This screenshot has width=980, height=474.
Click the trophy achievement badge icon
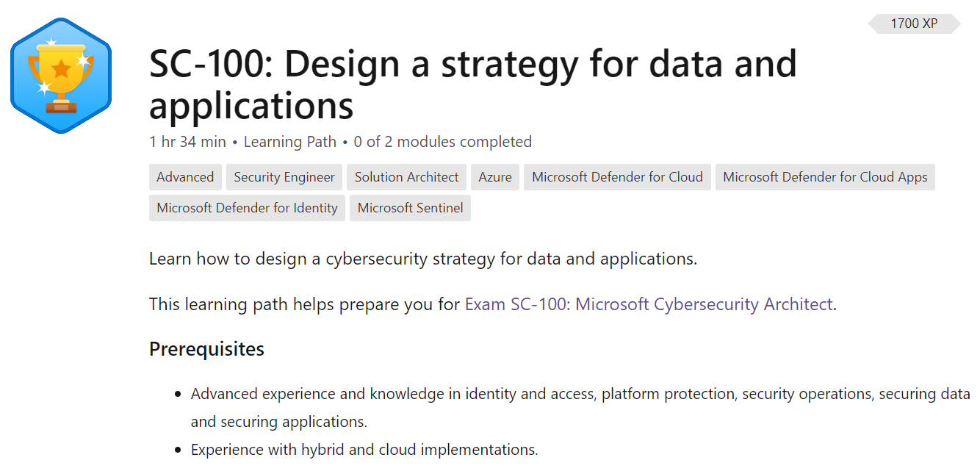click(x=61, y=76)
